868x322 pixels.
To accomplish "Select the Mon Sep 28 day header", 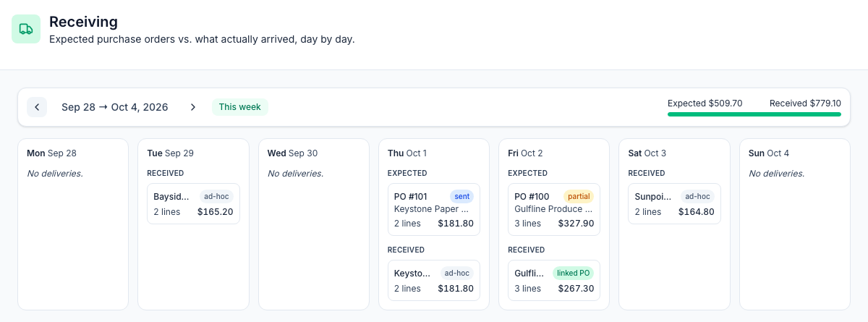I will 51,153.
